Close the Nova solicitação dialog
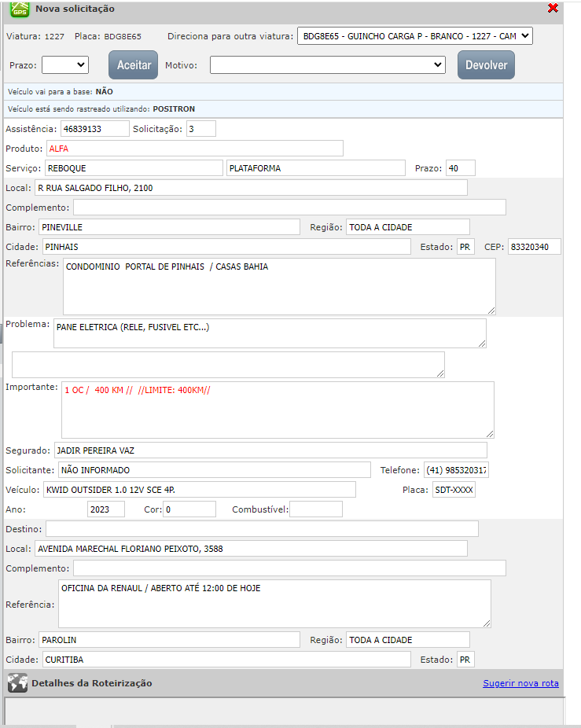The width and height of the screenshot is (581, 728). point(553,8)
